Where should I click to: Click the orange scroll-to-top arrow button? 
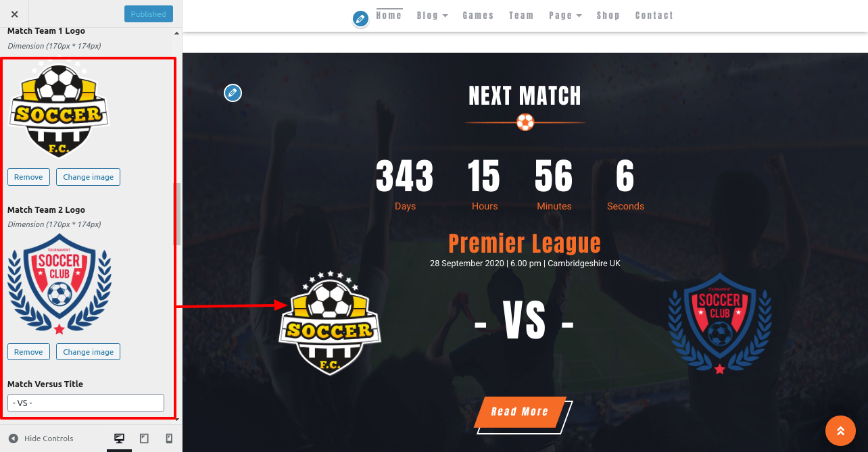[840, 430]
